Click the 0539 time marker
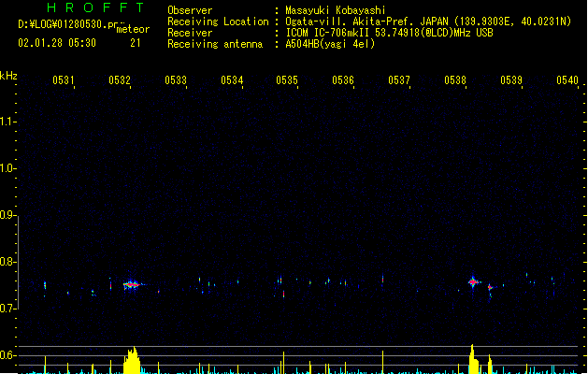Viewport: 588px width, 374px height. (x=511, y=80)
